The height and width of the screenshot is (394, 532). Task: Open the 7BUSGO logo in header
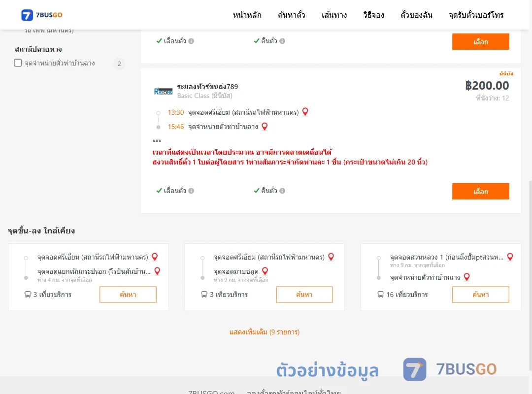pos(42,15)
